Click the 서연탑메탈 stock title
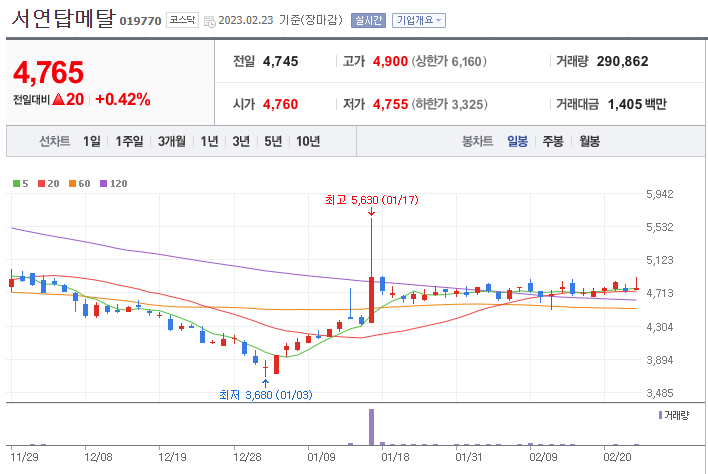 63,19
